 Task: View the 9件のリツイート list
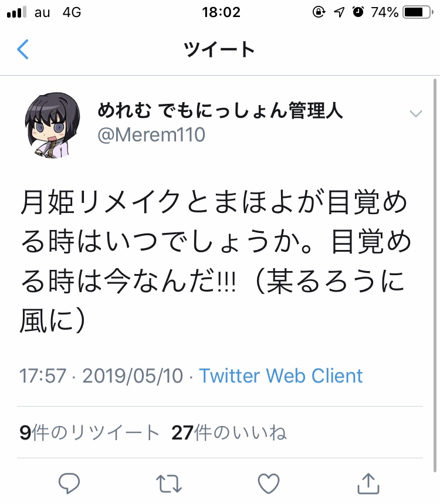(89, 432)
